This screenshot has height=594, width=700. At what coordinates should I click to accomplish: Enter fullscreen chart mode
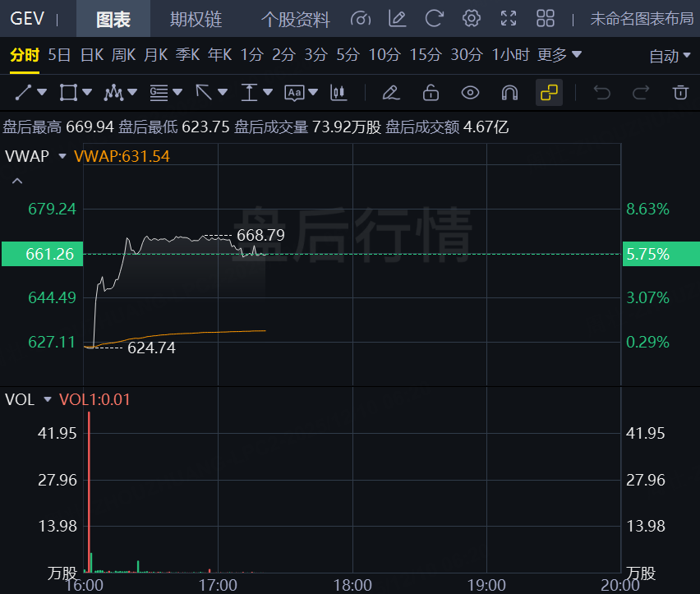(x=509, y=18)
